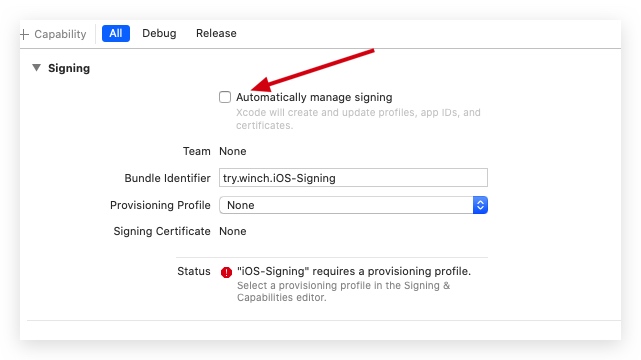Click the Signing Certificate value None
The image size is (641, 360).
(x=233, y=231)
